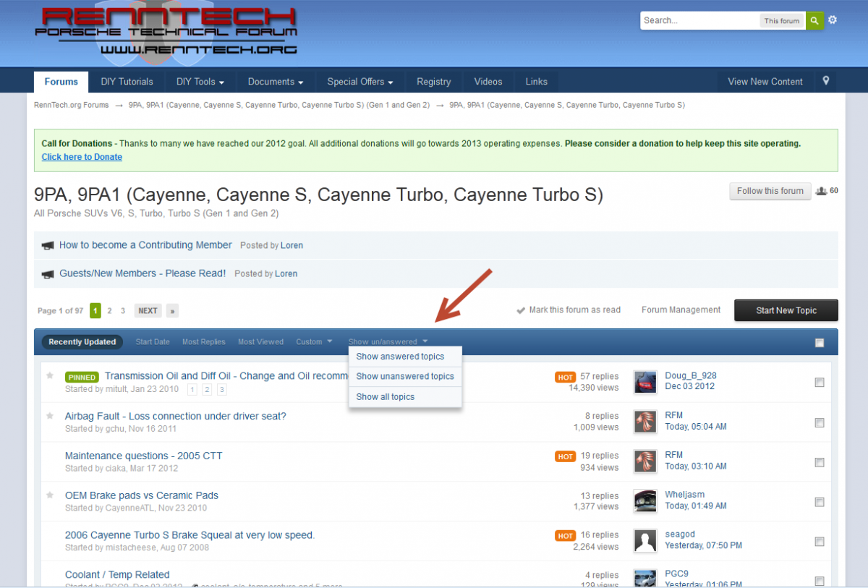Open the Videos tab
The height and width of the screenshot is (588, 868).
tap(488, 82)
